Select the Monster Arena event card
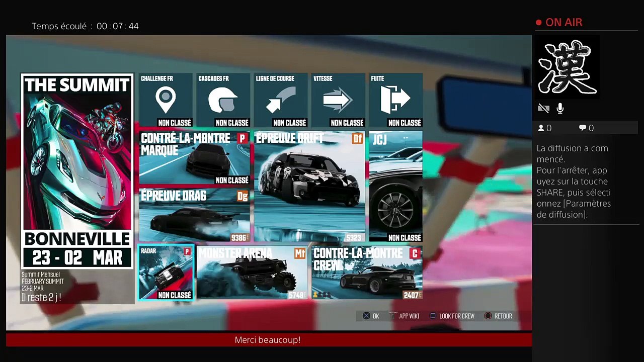 coord(252,273)
